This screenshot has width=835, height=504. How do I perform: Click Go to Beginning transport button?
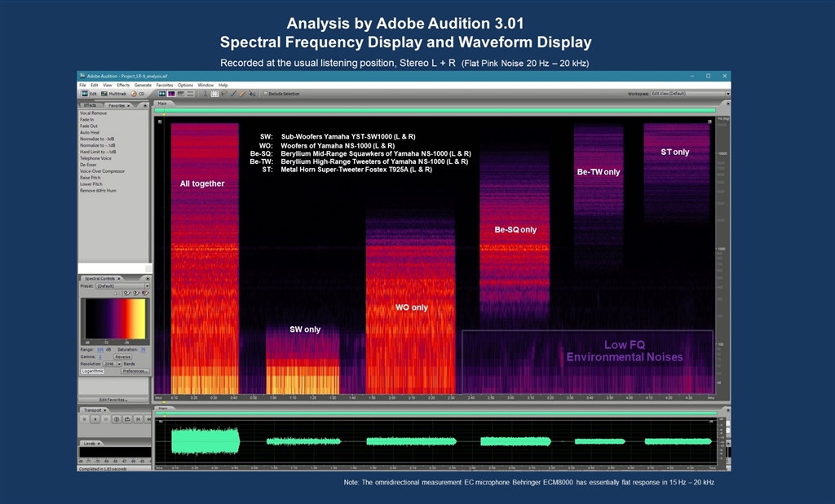138,419
